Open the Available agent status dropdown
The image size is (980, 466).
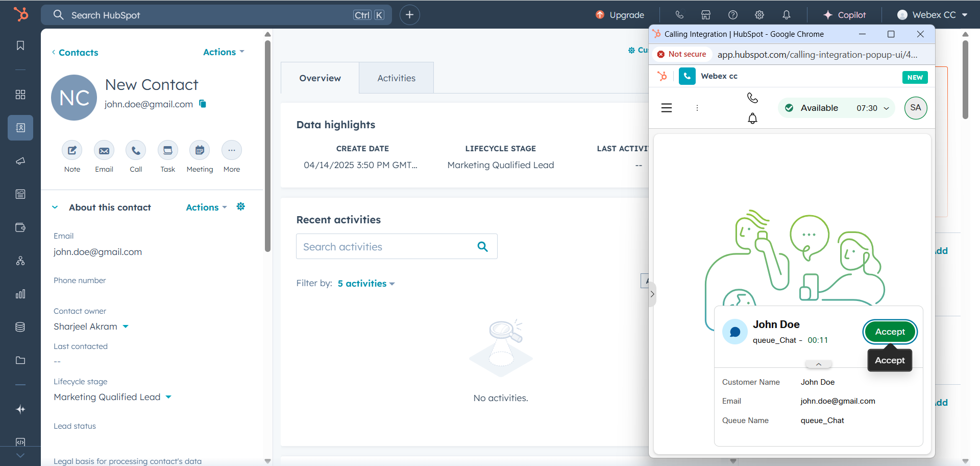836,108
